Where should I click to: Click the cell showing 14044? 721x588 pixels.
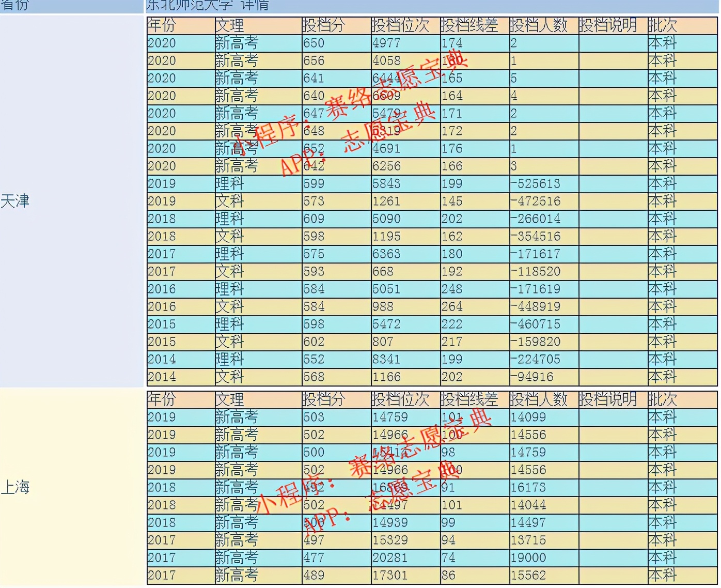[544, 505]
